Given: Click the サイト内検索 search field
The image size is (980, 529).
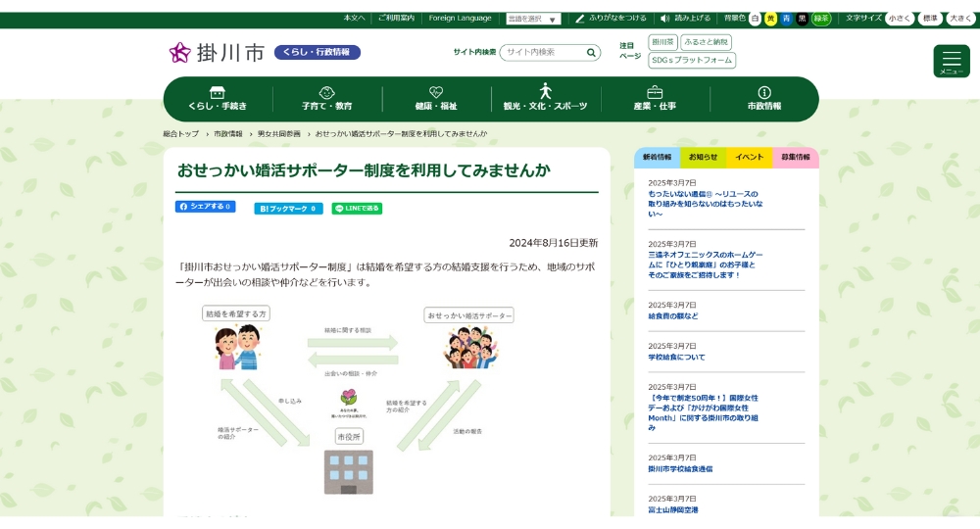Looking at the screenshot, I should pyautogui.click(x=544, y=53).
